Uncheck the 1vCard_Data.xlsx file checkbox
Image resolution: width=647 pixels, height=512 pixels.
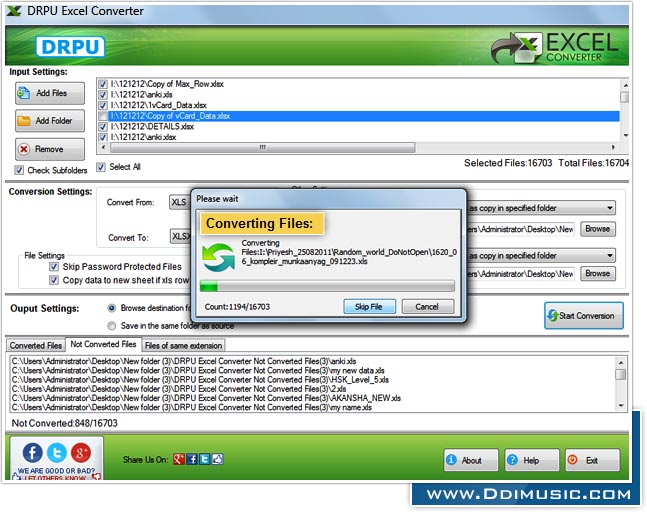tap(103, 106)
